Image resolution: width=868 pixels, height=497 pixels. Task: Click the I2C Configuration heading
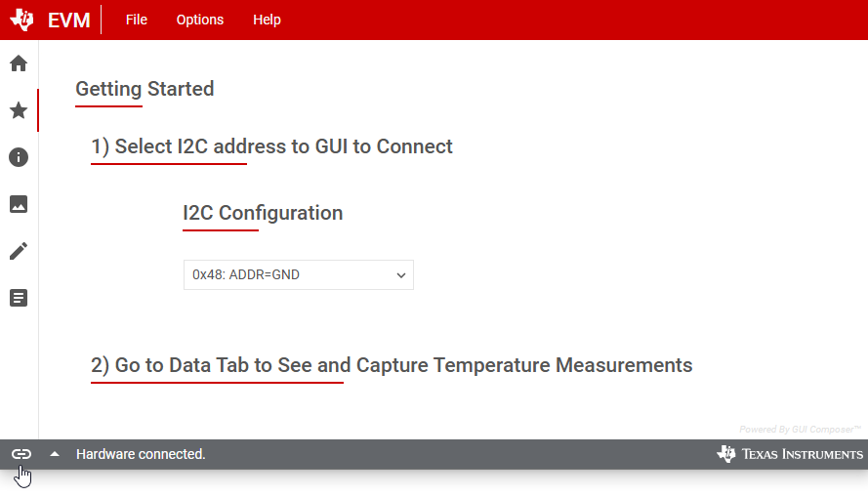click(x=263, y=213)
